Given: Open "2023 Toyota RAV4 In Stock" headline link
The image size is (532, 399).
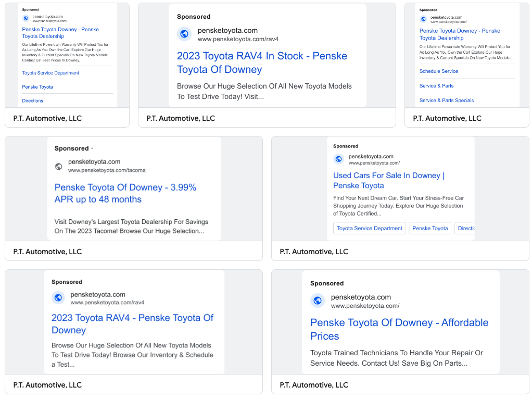Looking at the screenshot, I should [262, 63].
